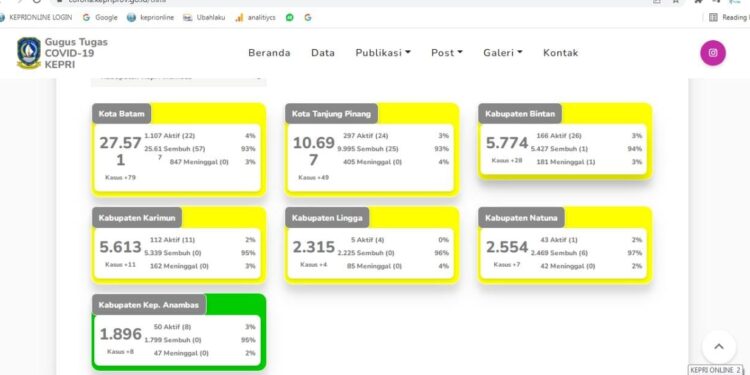Click '5.427 Sembuh (1)' in Bintan card

click(559, 149)
